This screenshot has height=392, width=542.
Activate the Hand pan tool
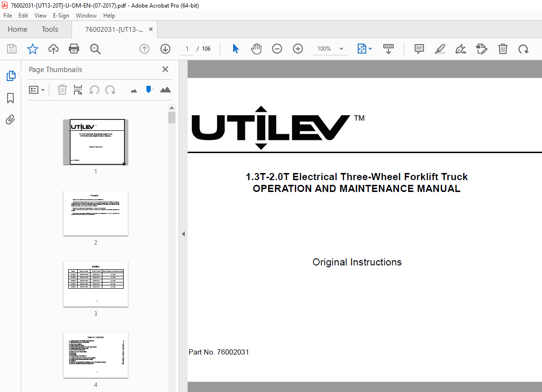[256, 49]
